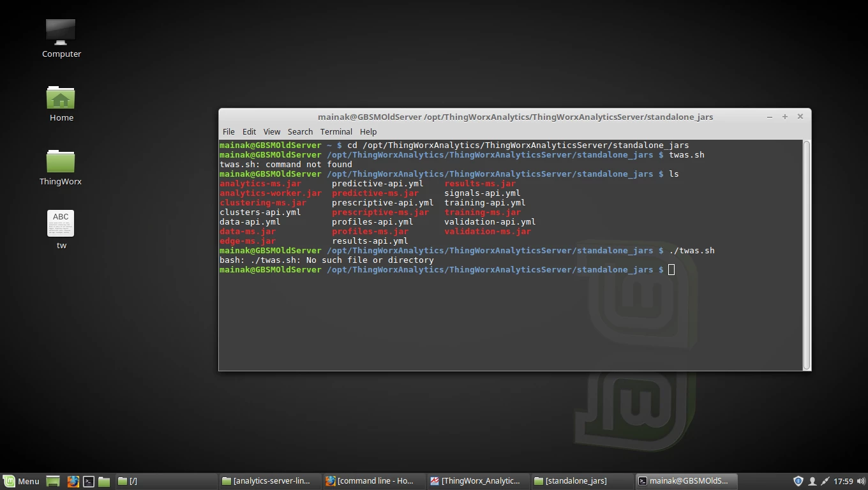Click the terminal vertical scrollbar
Image resolution: width=868 pixels, height=490 pixels.
[807, 255]
